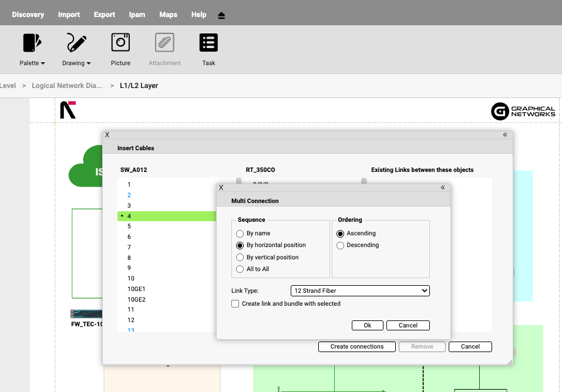The image size is (562, 392).
Task: Open the Link Type dropdown
Action: (x=360, y=290)
